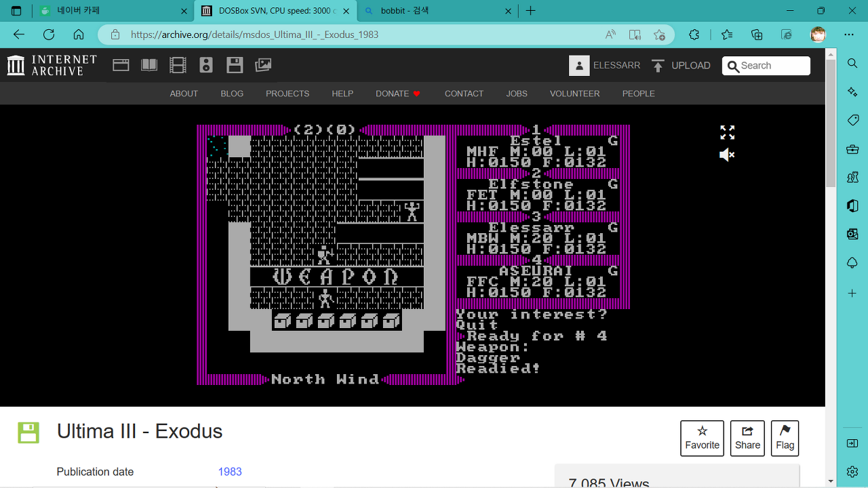Click the Internet Archive Search field
The image size is (868, 488).
point(766,66)
